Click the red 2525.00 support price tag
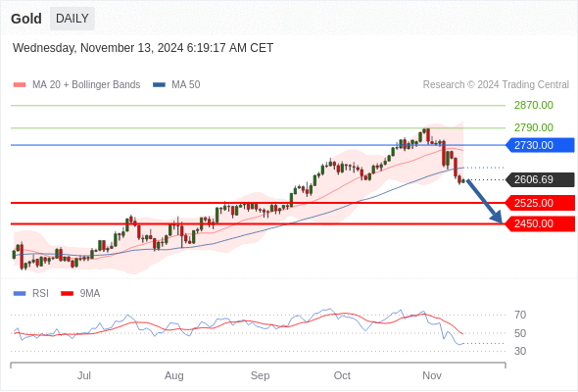 click(540, 203)
